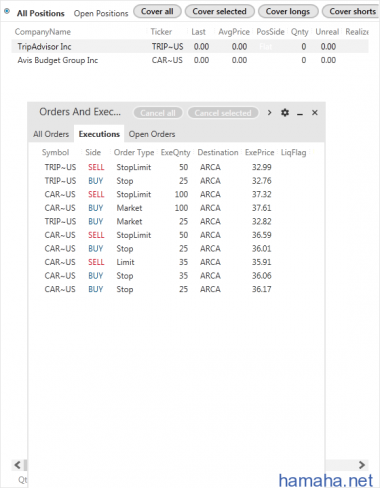Sort executions by Symbol column header

[55, 152]
